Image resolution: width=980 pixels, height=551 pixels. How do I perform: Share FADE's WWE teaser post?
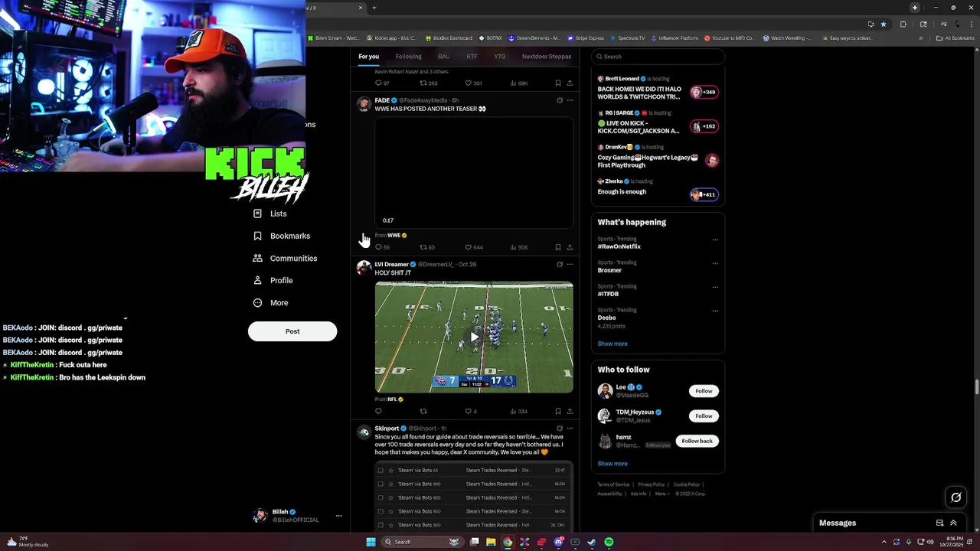click(570, 247)
